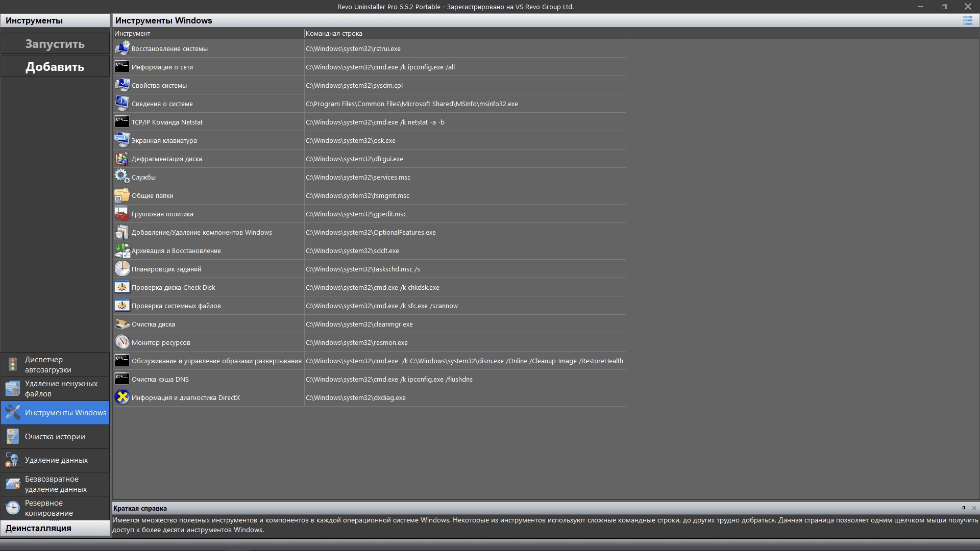Expand the Инструменты sidebar section header
The width and height of the screenshot is (980, 551).
coord(55,20)
